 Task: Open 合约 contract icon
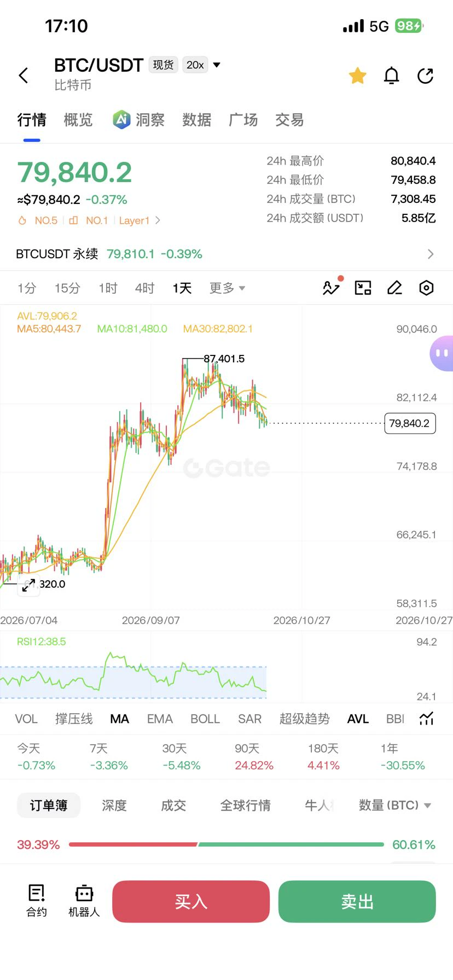click(x=37, y=900)
